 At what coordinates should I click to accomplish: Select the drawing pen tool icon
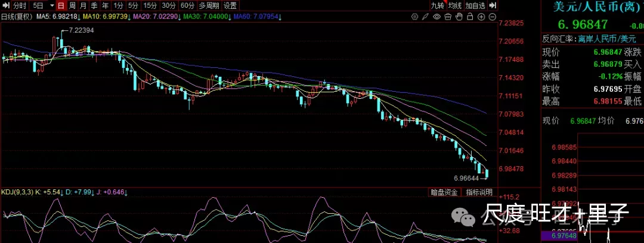(x=426, y=17)
